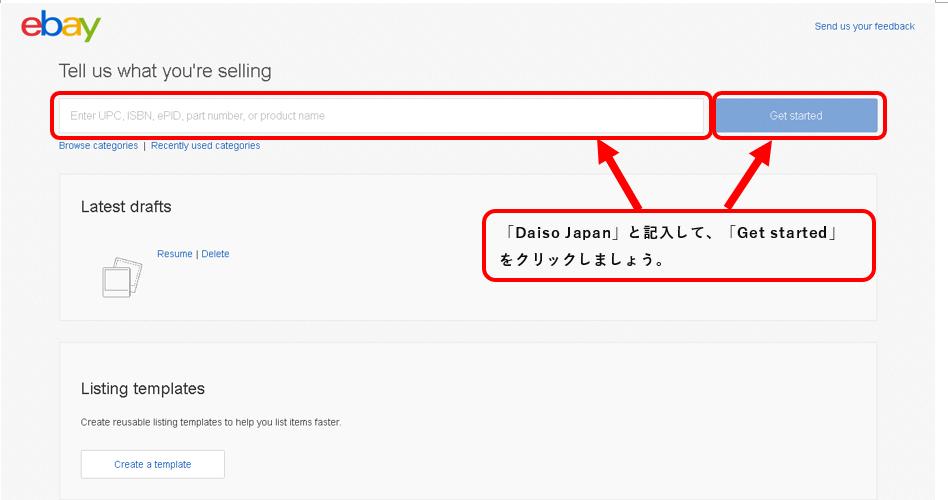Viewport: 948px width, 500px height.
Task: Click the draft photo placeholder icon
Action: coord(122,278)
